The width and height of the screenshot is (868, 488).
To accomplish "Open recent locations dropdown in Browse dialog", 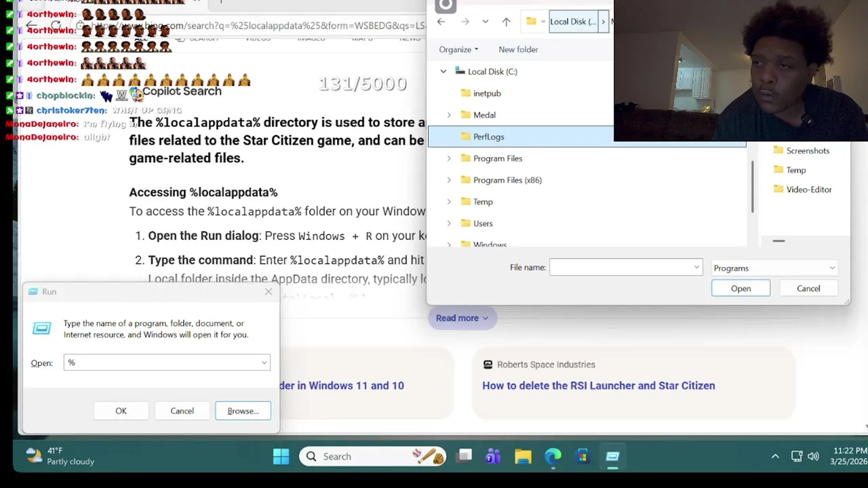I will pos(485,22).
